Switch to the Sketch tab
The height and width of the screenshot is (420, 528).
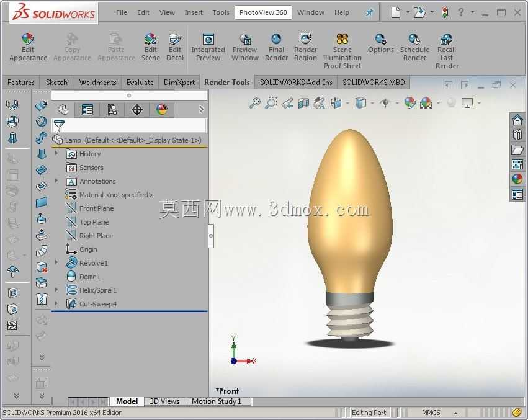click(x=56, y=82)
